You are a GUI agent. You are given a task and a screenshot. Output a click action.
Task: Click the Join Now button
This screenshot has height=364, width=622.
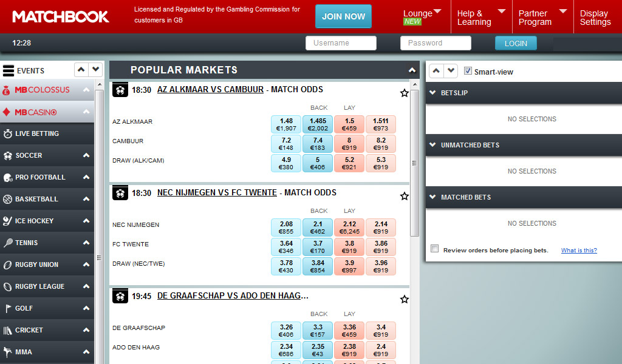click(344, 16)
